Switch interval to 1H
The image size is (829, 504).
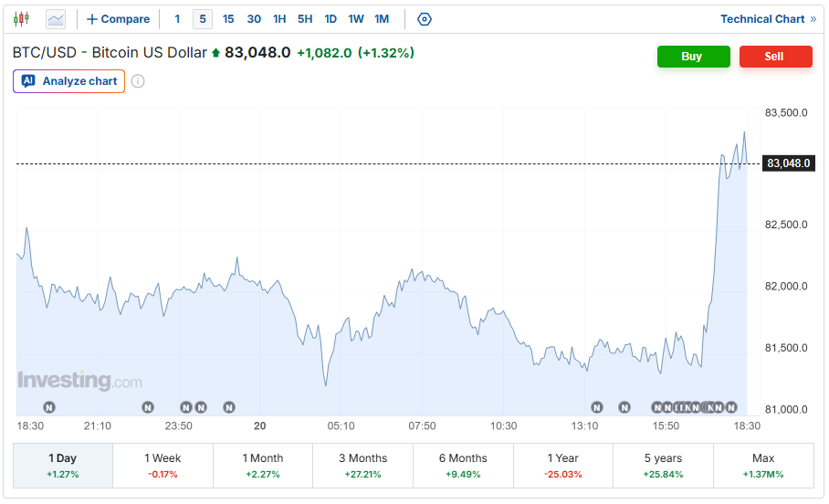click(x=279, y=19)
